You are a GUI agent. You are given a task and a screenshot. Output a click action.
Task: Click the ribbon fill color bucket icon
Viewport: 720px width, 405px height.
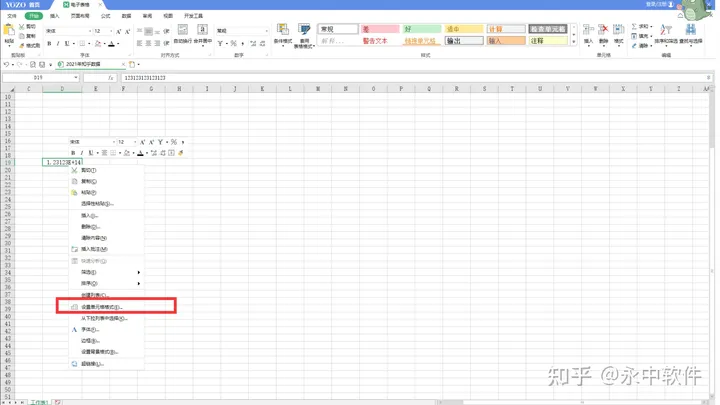tap(97, 44)
